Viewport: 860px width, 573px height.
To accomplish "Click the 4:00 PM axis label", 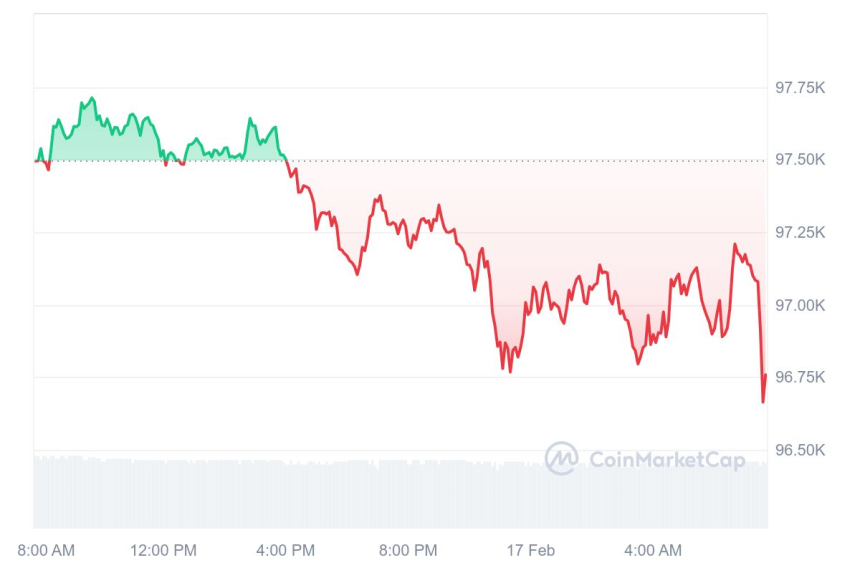I will click(x=286, y=551).
